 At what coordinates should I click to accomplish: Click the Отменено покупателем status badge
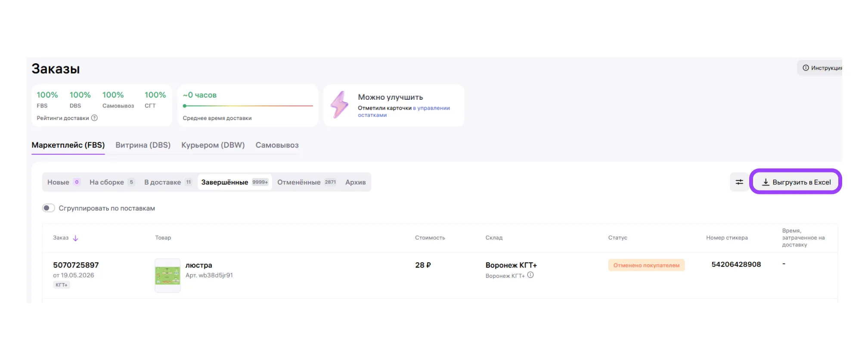point(646,265)
